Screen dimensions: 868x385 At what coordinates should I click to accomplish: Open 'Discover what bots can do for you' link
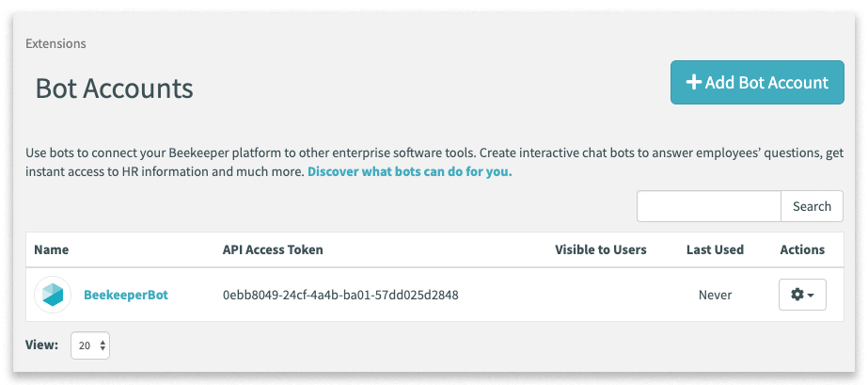click(410, 171)
